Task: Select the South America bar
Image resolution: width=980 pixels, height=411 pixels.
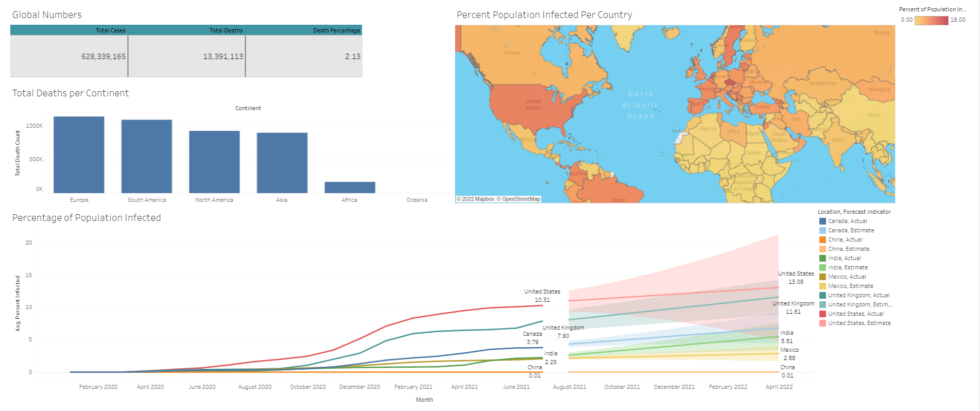Action: (x=147, y=157)
